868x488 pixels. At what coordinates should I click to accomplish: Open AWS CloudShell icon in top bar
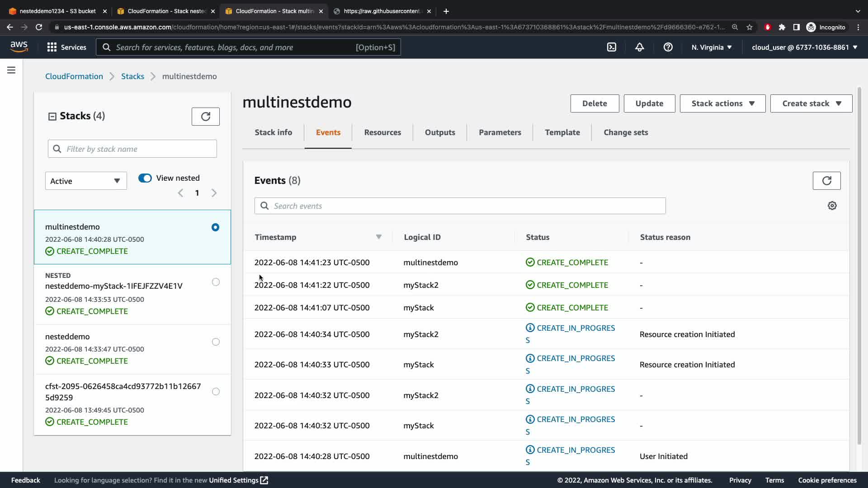611,47
